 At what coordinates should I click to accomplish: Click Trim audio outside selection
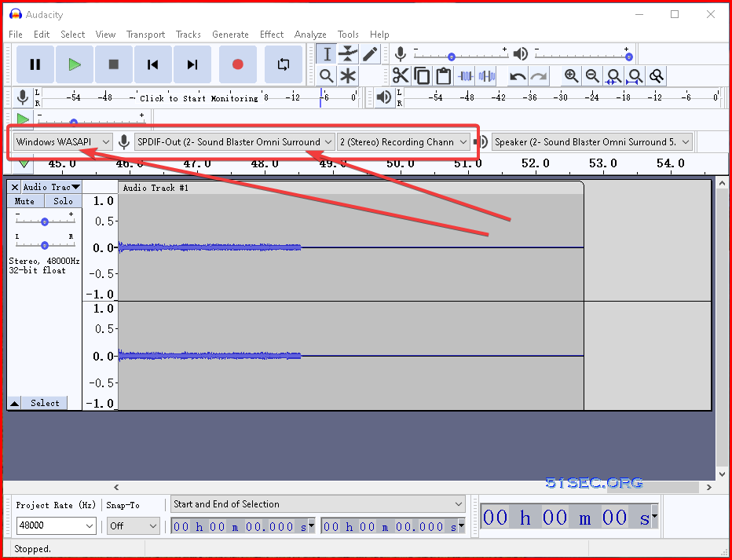(x=466, y=75)
